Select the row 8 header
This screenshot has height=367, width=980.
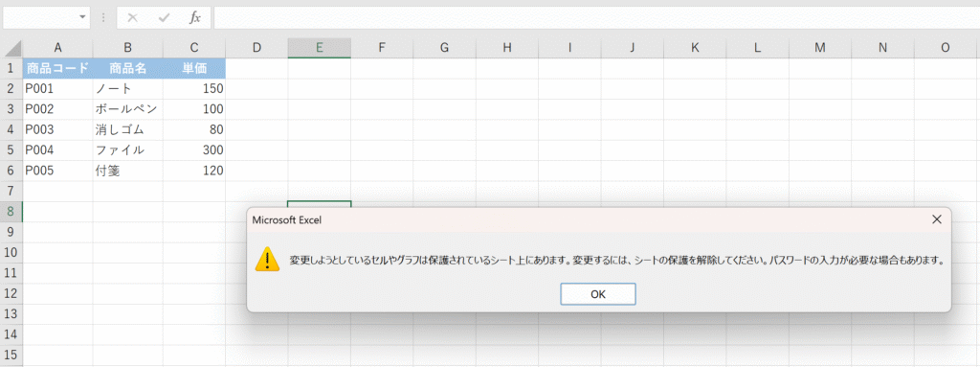click(x=11, y=212)
